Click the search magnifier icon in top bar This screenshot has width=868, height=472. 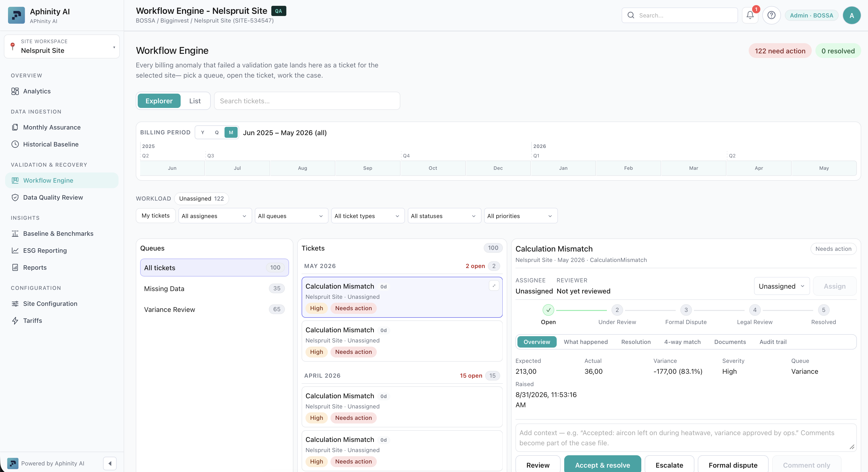(x=631, y=15)
